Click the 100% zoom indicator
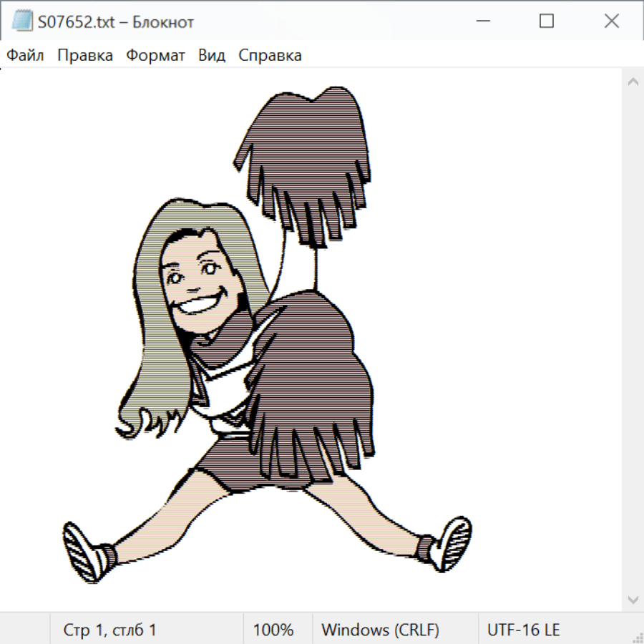 [x=273, y=630]
